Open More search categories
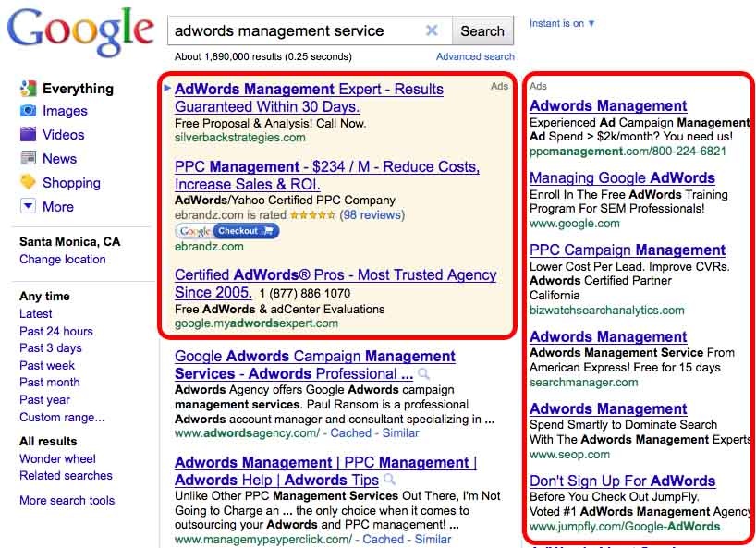Image resolution: width=756 pixels, height=548 pixels. pyautogui.click(x=58, y=207)
